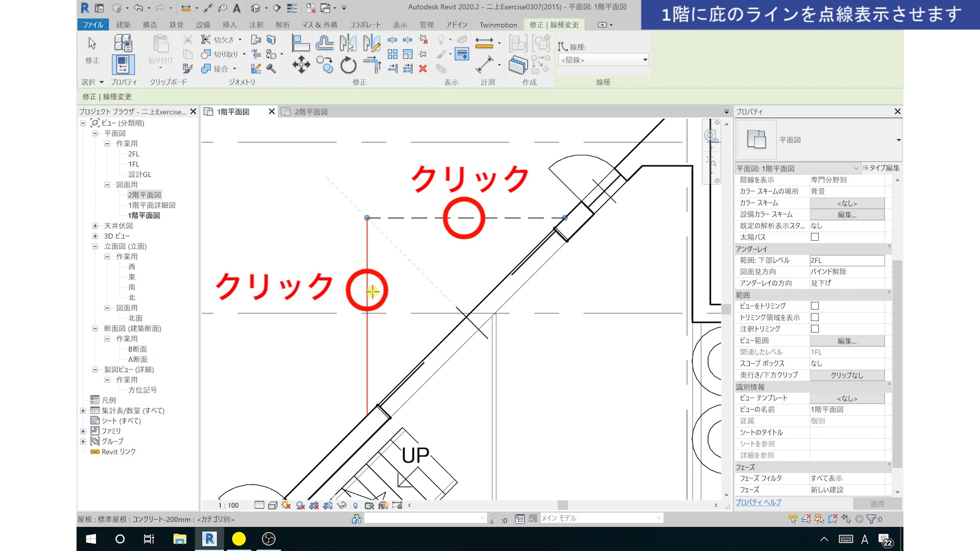Collapse the 立面図 tree node
The width and height of the screenshot is (980, 551).
(95, 246)
